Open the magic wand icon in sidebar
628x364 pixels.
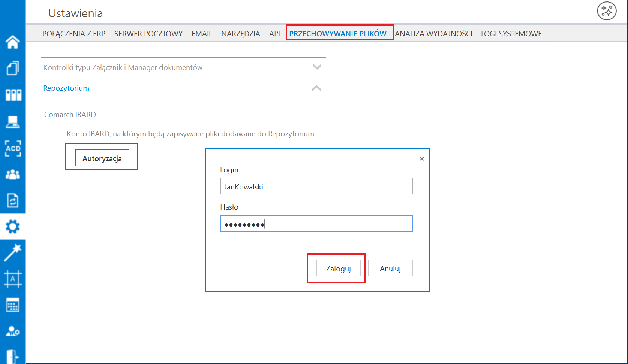pos(13,253)
